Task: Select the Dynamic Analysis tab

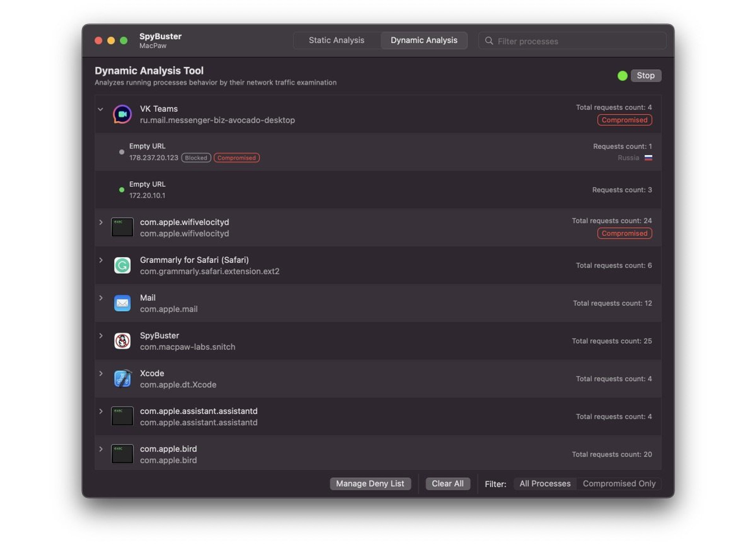Action: coord(424,40)
